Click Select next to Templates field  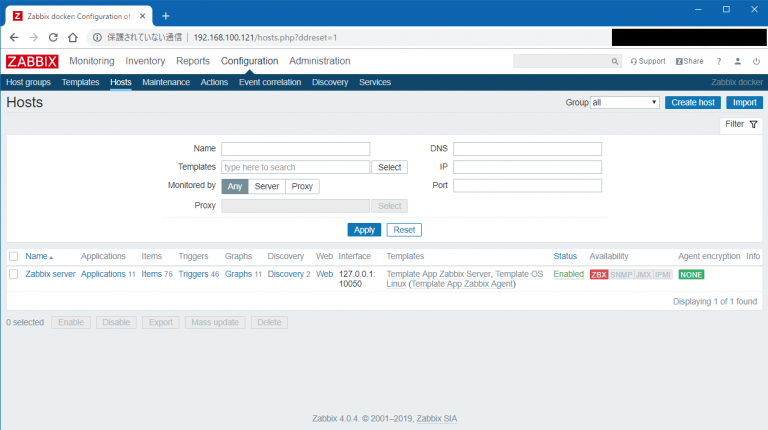(389, 167)
